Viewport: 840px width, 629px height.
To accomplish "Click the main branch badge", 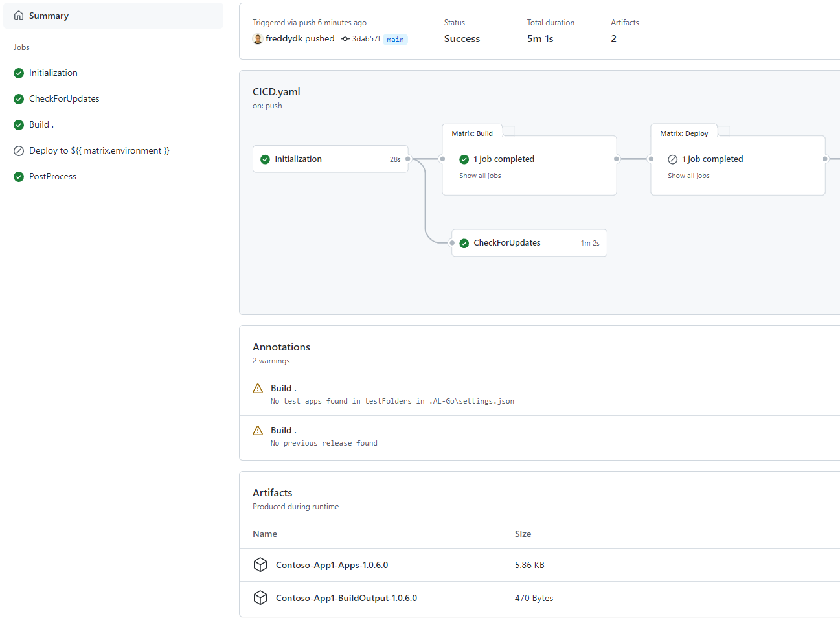I will [x=395, y=39].
